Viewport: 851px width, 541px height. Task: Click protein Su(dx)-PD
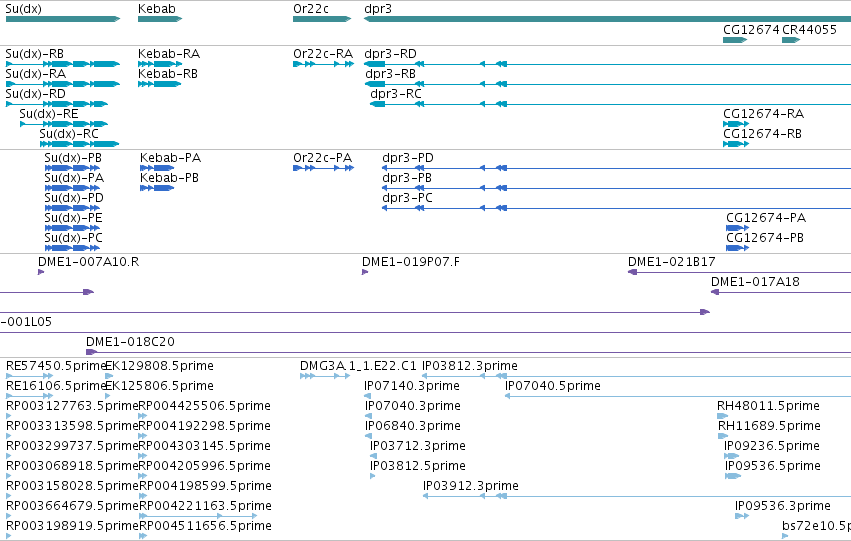(x=72, y=208)
